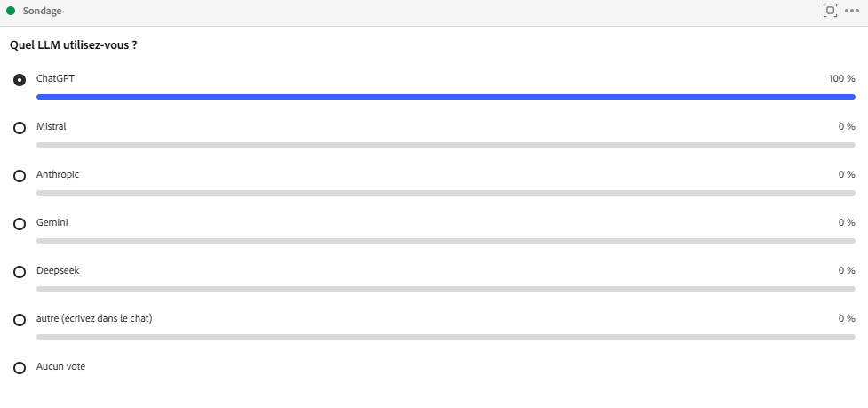Image resolution: width=868 pixels, height=408 pixels.
Task: Select the Aucun vote radio button
Action: [x=20, y=368]
